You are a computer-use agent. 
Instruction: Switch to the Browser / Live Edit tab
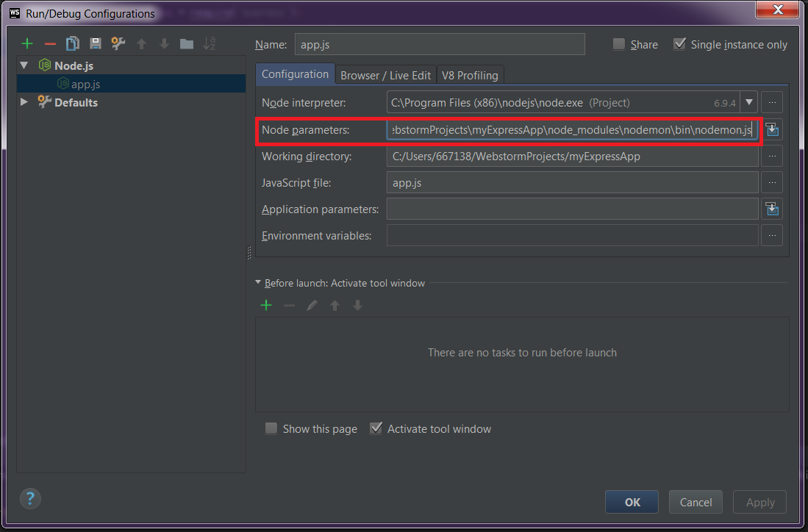click(385, 74)
